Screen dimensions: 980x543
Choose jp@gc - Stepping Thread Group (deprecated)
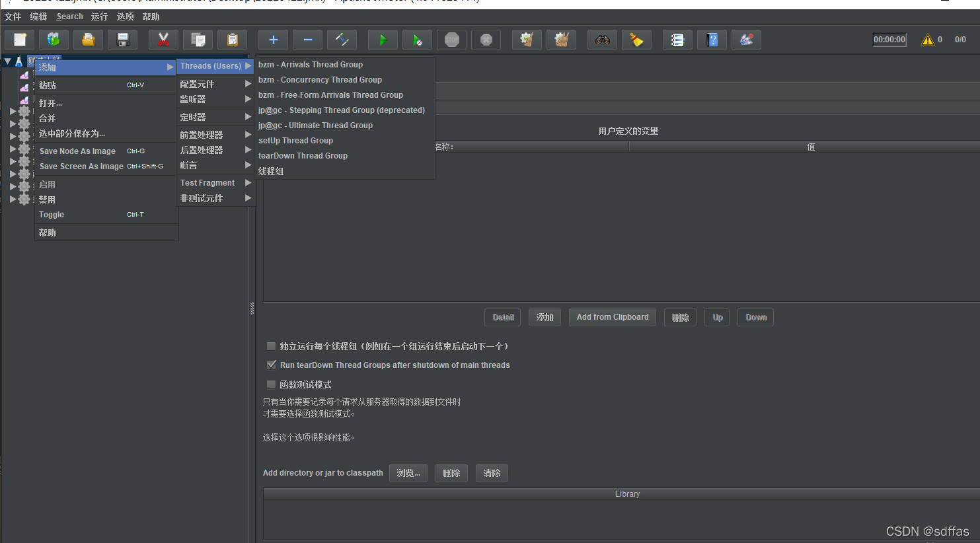345,110
